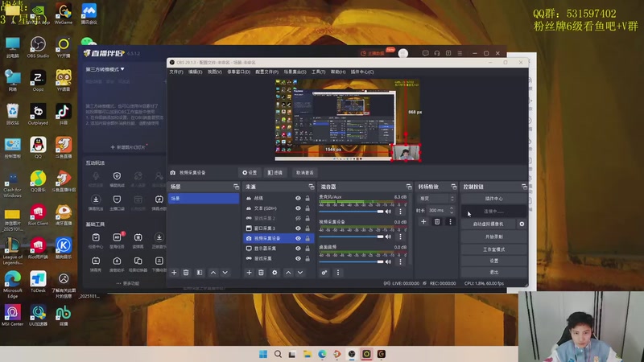Open the 抖音 desktop icon
The width and height of the screenshot is (644, 362).
click(x=64, y=114)
